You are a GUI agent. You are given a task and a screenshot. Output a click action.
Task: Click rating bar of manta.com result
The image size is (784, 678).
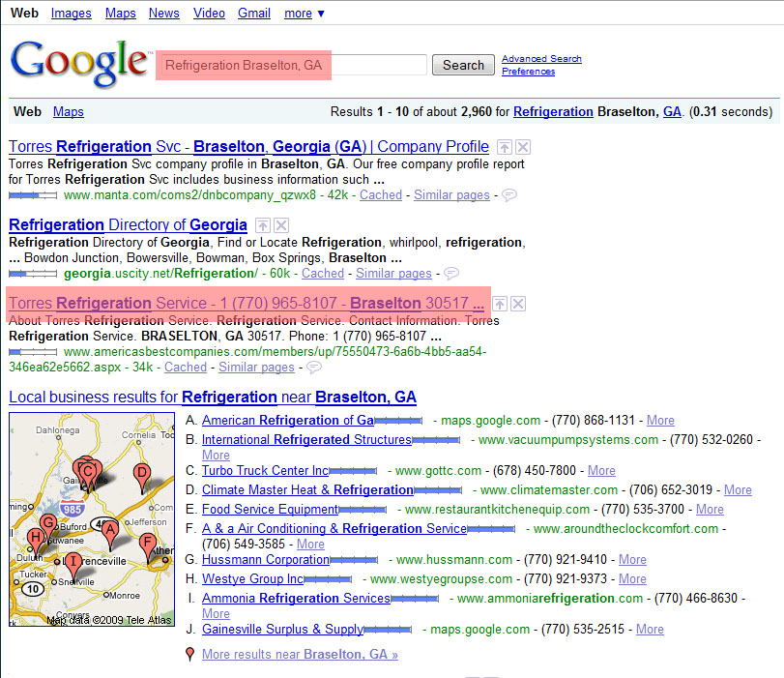pyautogui.click(x=33, y=195)
